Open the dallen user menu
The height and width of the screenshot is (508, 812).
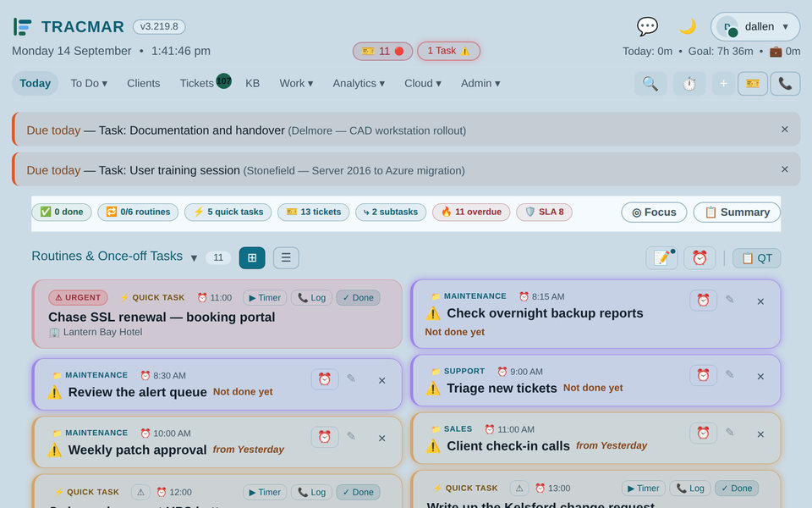[x=755, y=26]
